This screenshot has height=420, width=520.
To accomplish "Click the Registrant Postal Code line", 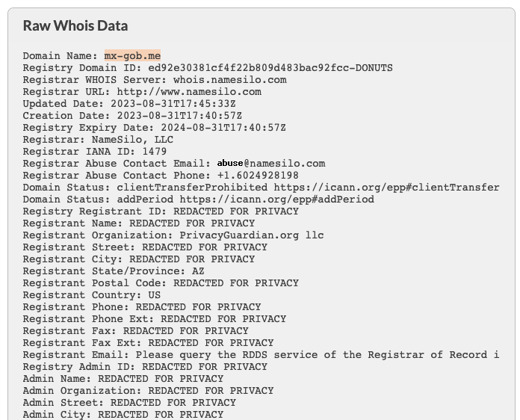I will [161, 283].
